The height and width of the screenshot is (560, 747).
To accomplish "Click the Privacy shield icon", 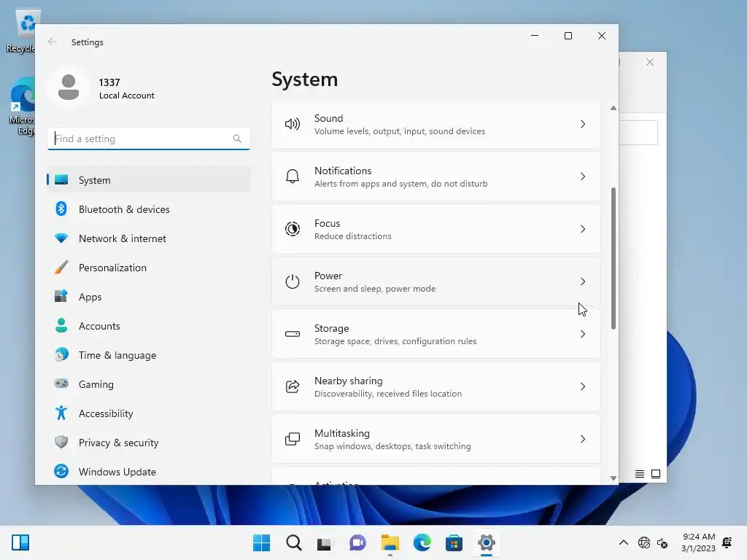I will 61,442.
